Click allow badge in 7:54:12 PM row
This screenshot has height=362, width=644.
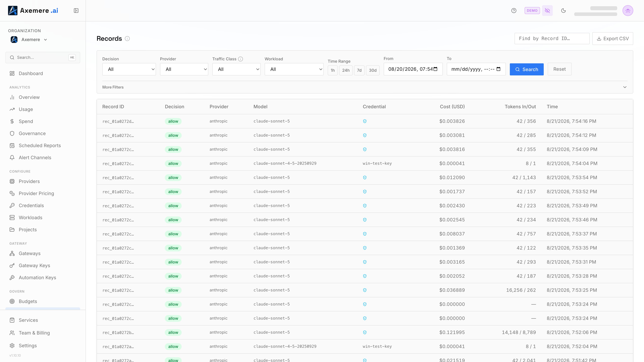click(x=173, y=135)
